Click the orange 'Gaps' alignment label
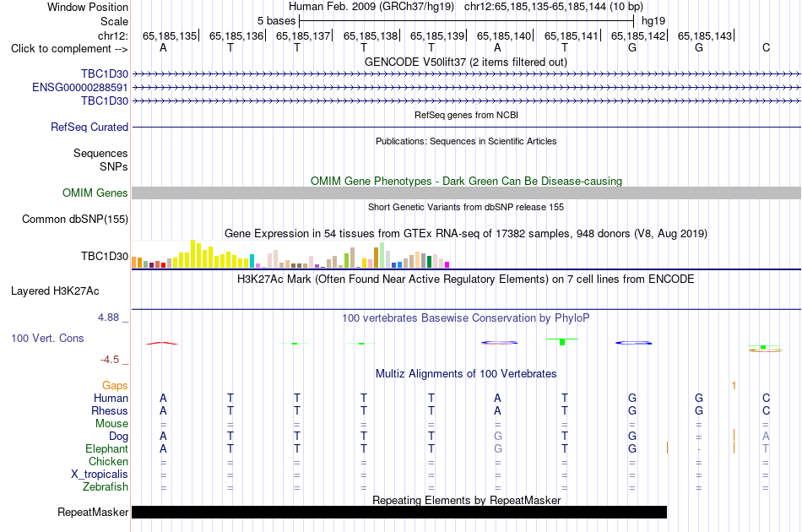Screen dimensions: 802x532 [x=115, y=386]
